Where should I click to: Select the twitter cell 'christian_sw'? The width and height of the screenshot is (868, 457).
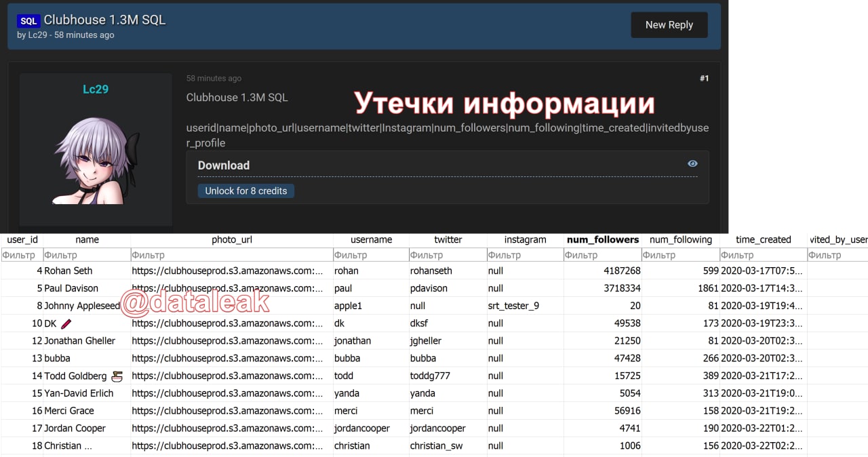click(448, 446)
